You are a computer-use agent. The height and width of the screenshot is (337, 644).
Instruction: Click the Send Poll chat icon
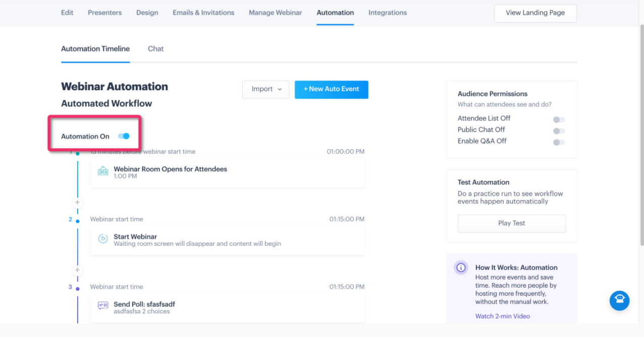103,306
